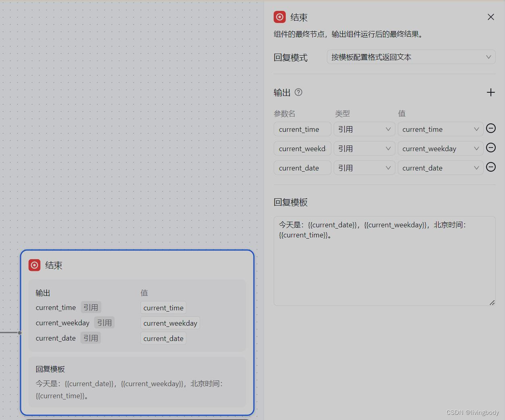Viewport: 505px width, 420px height.
Task: Click the 输出 heading in the node
Action: coord(43,293)
